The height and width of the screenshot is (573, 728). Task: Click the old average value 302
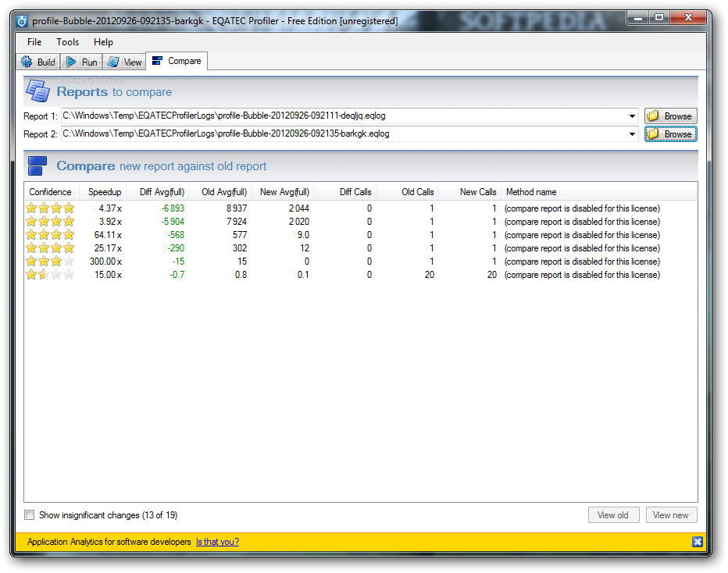click(240, 248)
